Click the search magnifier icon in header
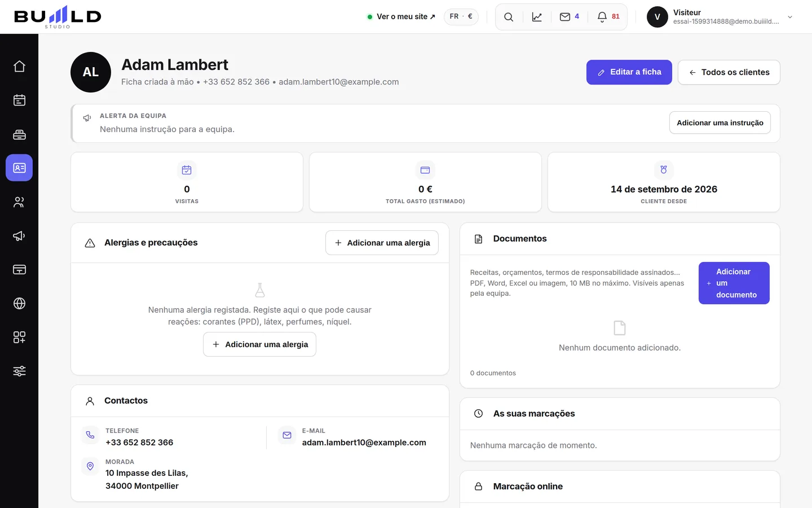Screen dimensions: 812x508 click(509, 17)
